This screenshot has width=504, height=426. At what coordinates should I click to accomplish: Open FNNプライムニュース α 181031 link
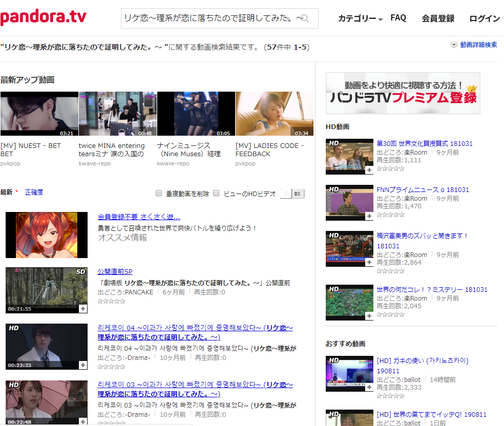point(423,190)
